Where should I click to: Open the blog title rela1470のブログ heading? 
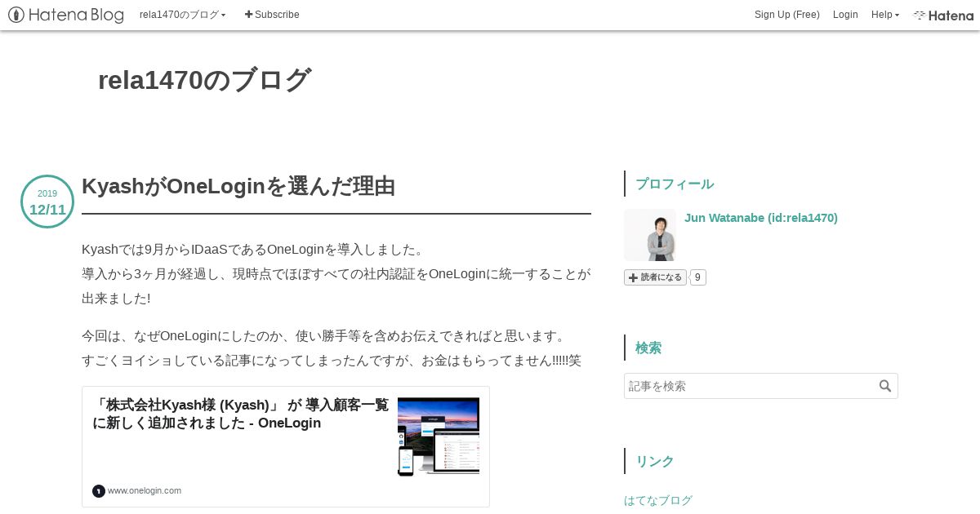click(x=204, y=80)
